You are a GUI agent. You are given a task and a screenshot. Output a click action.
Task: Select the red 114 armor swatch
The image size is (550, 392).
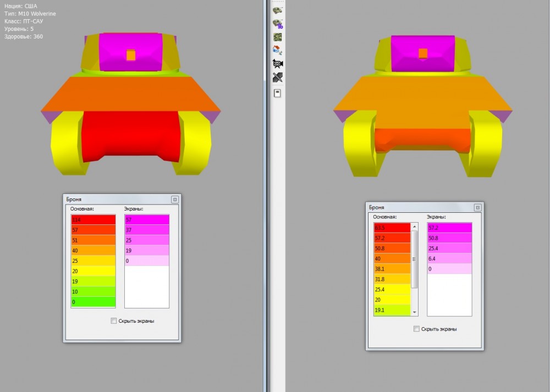pos(93,220)
